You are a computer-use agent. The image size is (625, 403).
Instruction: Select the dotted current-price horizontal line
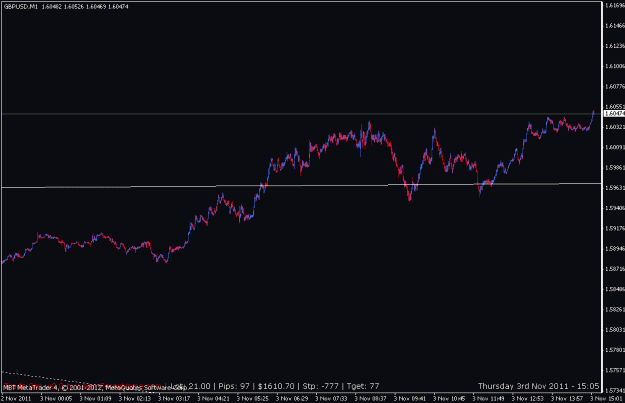pyautogui.click(x=301, y=114)
